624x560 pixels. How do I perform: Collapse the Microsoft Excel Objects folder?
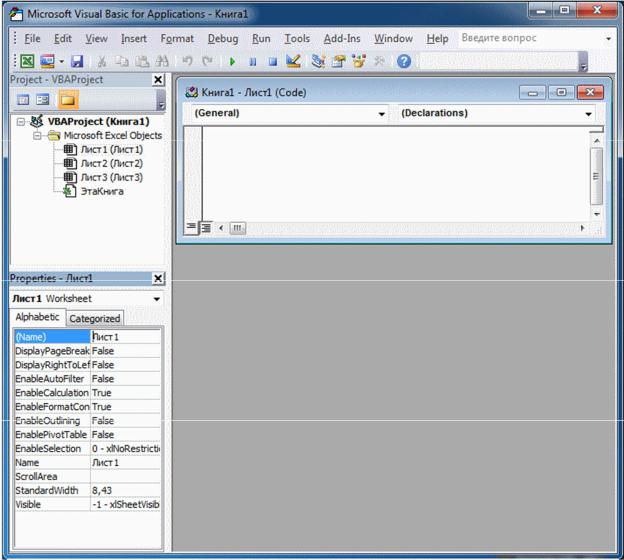coord(37,136)
